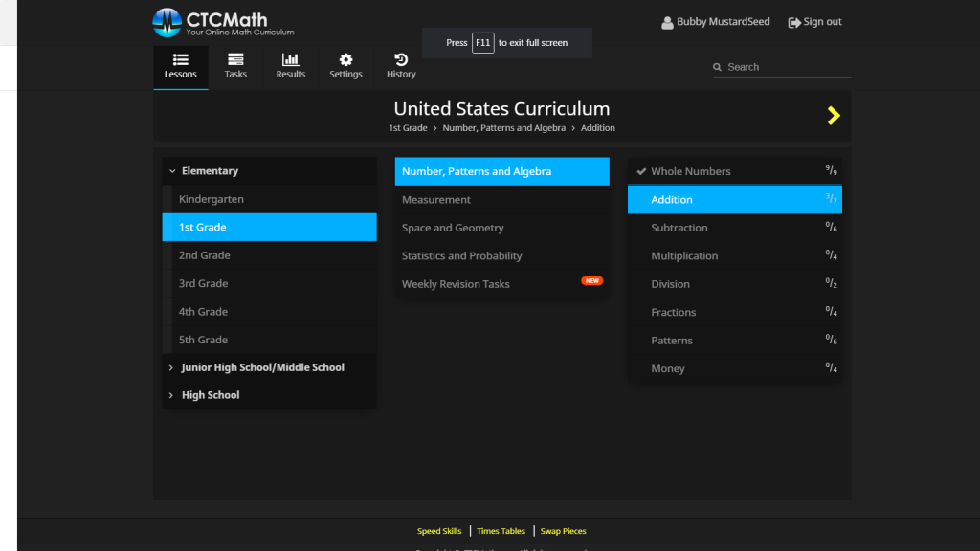Open the Fractions topic

click(x=735, y=313)
